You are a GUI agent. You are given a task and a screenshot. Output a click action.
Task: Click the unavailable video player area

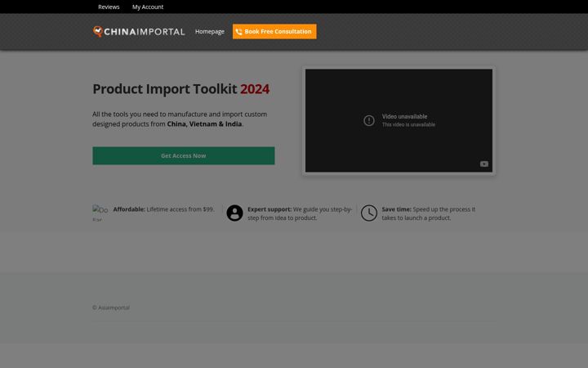tap(399, 120)
